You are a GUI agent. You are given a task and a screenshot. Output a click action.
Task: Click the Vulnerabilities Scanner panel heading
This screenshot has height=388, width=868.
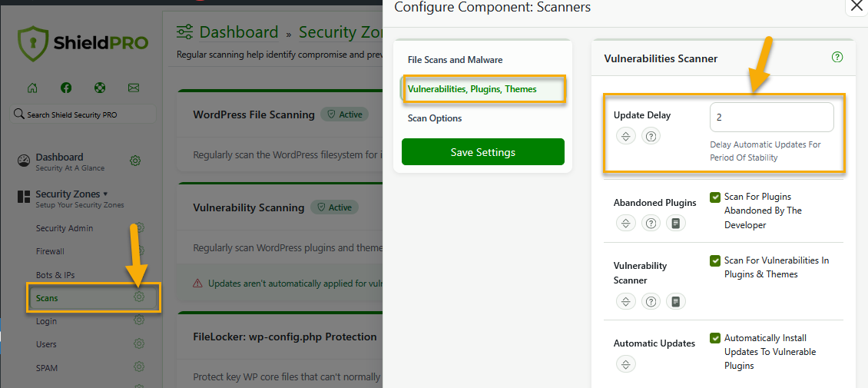[x=661, y=58]
